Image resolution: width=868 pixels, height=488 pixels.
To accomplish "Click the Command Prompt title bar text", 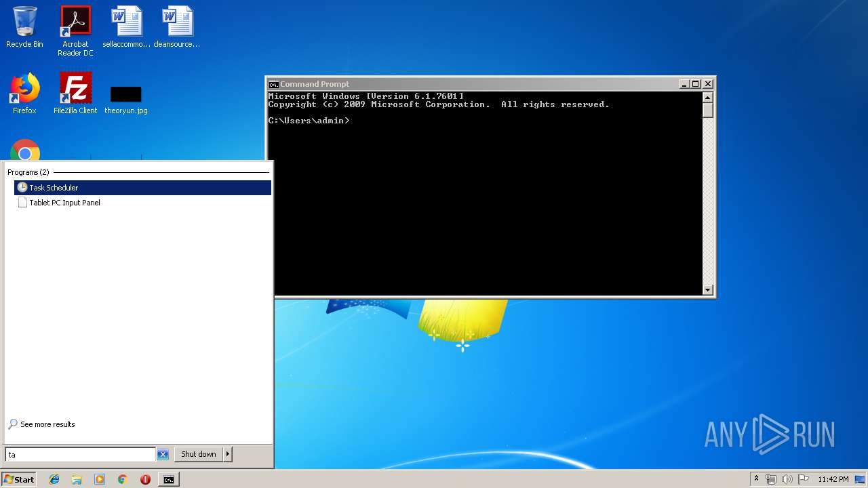I will click(315, 84).
